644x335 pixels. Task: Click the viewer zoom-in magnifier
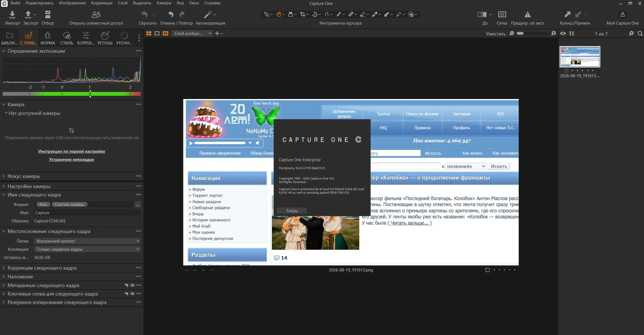tap(554, 33)
